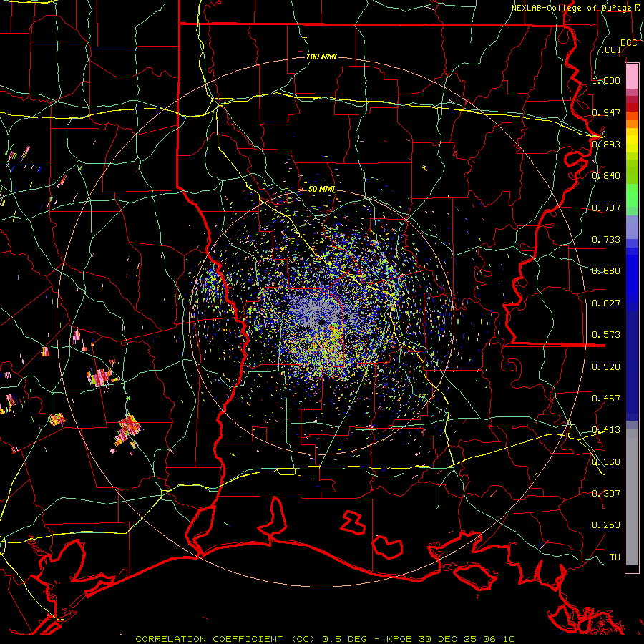Click the [CC] units label
Screen dimensions: 644x644
pos(610,49)
